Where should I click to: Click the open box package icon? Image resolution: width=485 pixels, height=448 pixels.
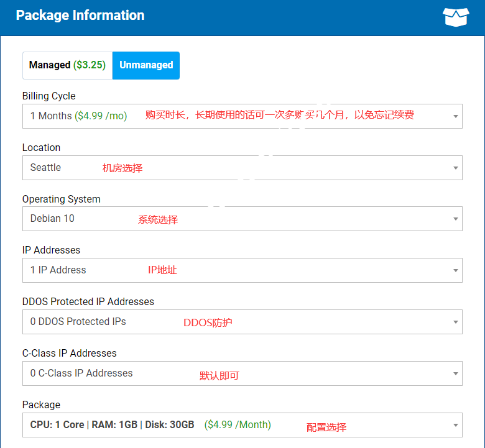(456, 17)
